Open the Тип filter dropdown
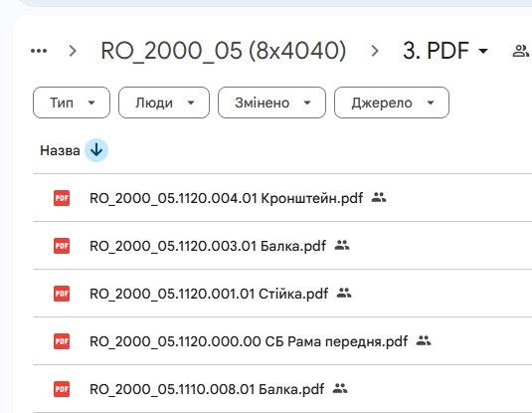The height and width of the screenshot is (413, 532). [72, 103]
